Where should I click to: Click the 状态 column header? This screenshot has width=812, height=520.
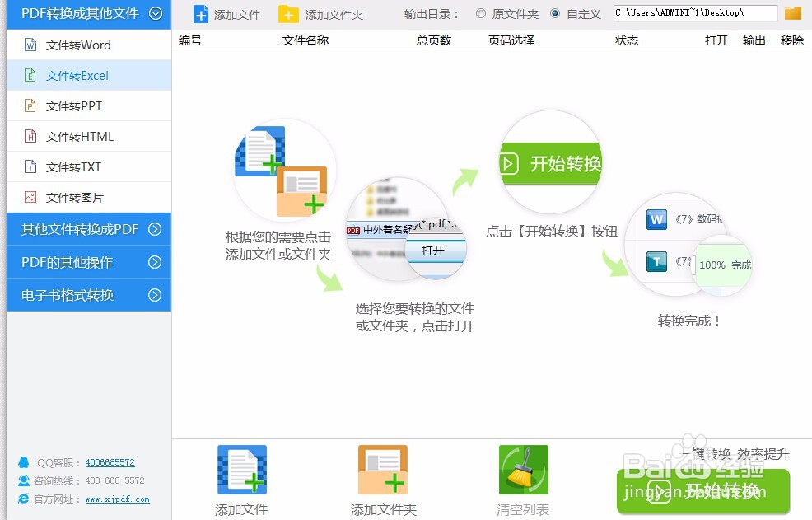pyautogui.click(x=627, y=40)
